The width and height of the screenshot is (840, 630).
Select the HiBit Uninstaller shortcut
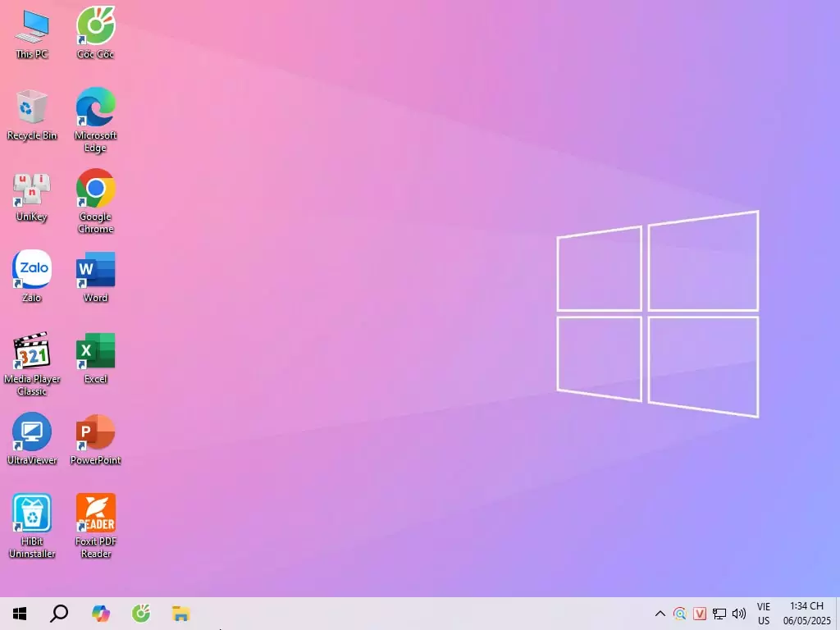(32, 527)
